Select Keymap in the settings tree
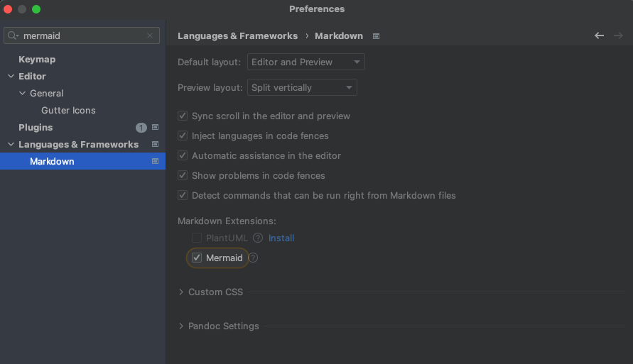 tap(37, 60)
